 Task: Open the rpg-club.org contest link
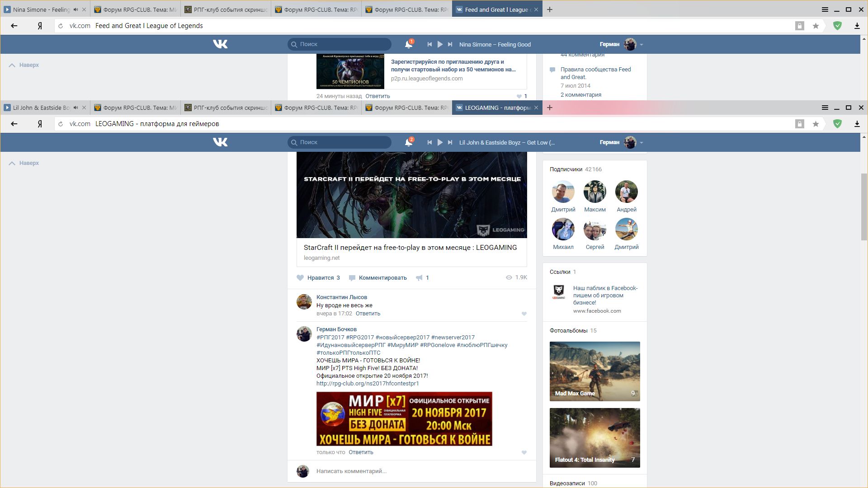tap(367, 384)
